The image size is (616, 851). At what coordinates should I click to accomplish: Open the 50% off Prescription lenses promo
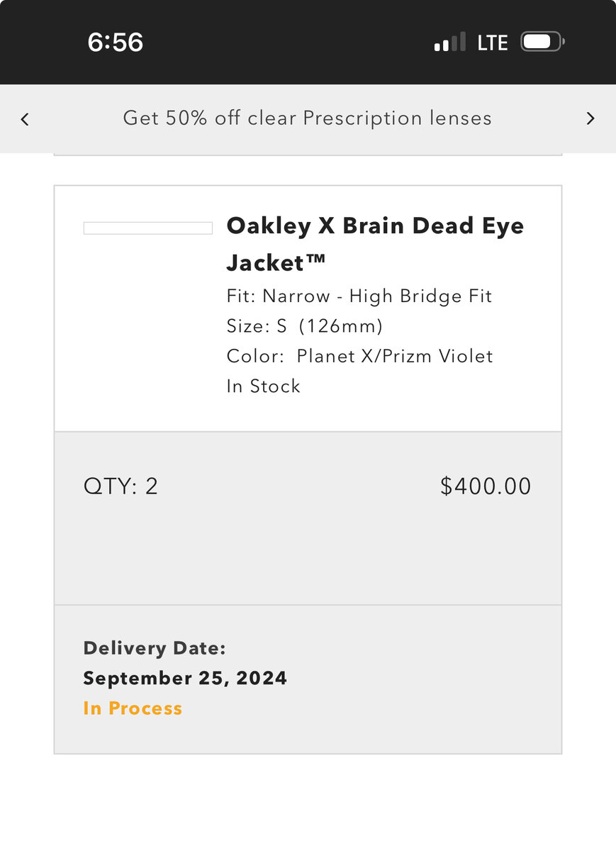[307, 118]
